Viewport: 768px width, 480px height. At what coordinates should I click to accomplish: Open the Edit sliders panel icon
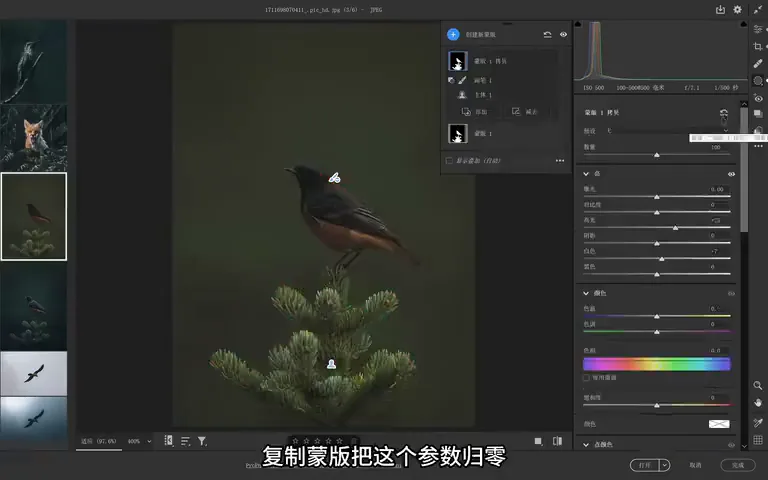758,29
